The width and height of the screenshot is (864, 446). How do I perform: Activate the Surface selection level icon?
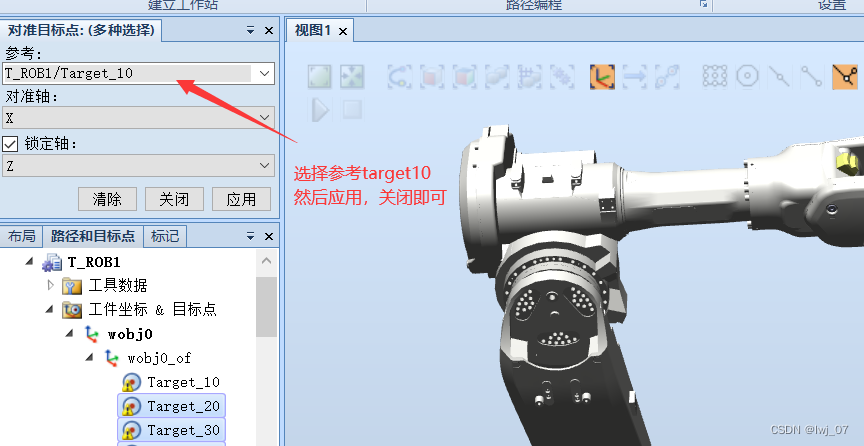coord(432,77)
